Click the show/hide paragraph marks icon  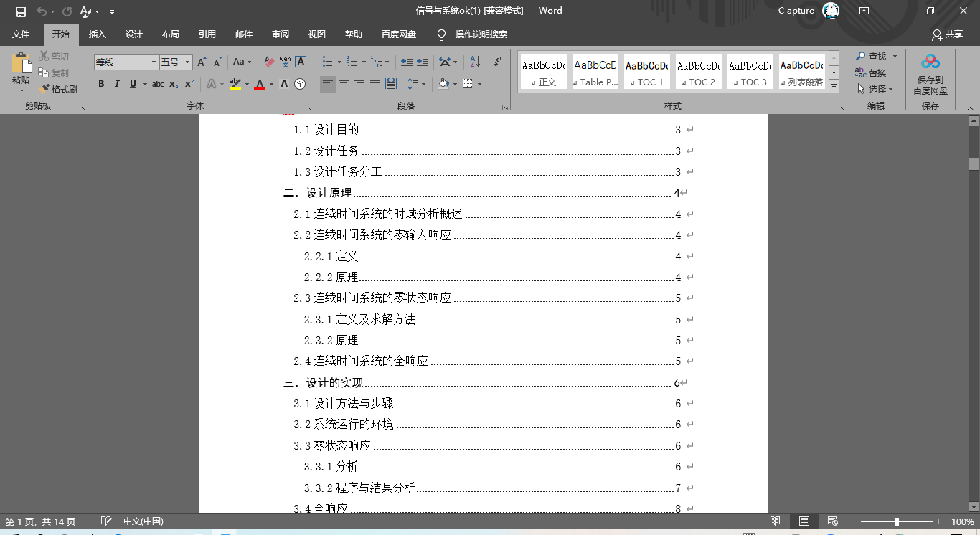pos(497,62)
